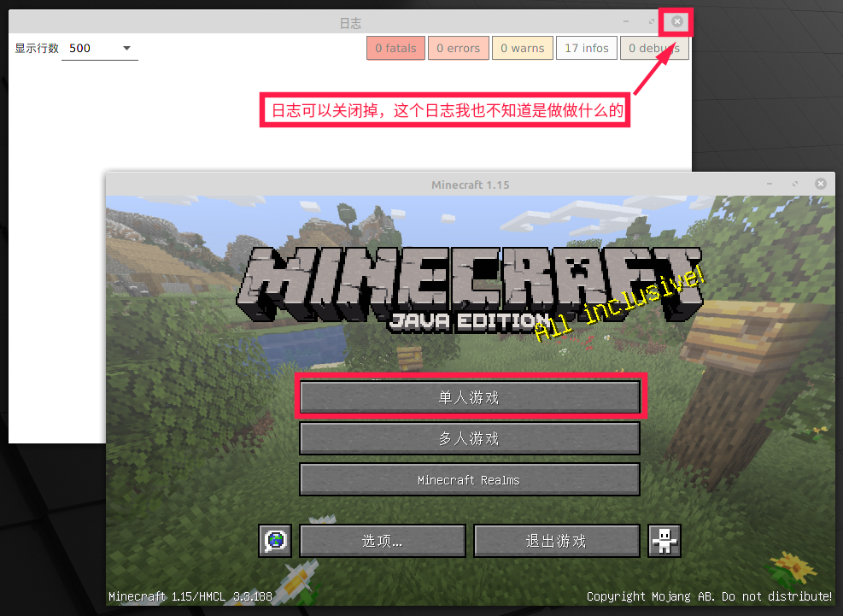The image size is (843, 616).
Task: Click the 日志 window title bar
Action: pos(350,23)
